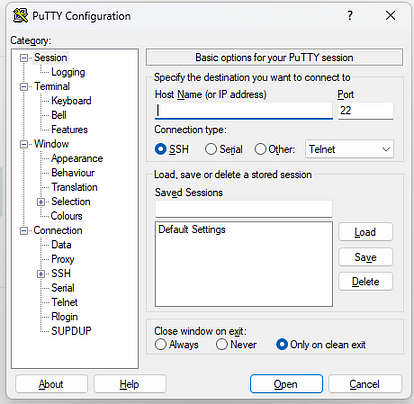Open the Serial category in tree
Image resolution: width=414 pixels, height=404 pixels.
click(x=63, y=288)
